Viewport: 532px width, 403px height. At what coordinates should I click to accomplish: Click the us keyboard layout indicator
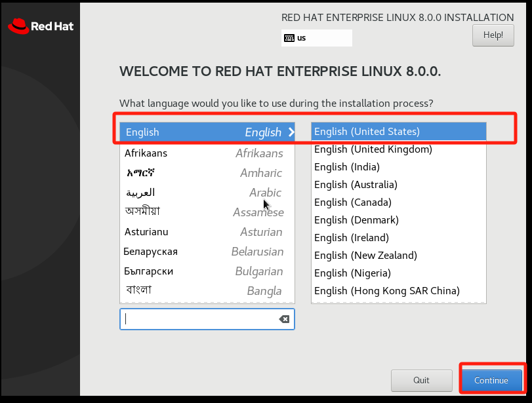(x=317, y=38)
